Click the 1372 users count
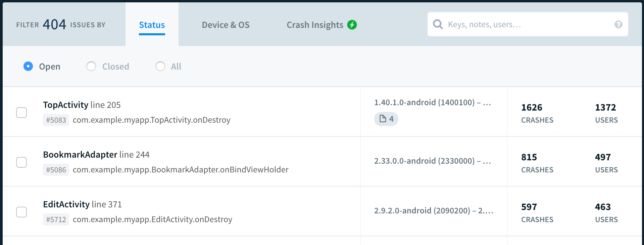The image size is (644, 245). (605, 108)
